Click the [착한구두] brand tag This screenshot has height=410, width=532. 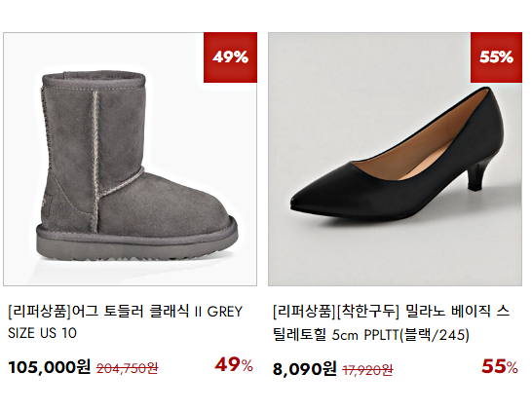[368, 311]
